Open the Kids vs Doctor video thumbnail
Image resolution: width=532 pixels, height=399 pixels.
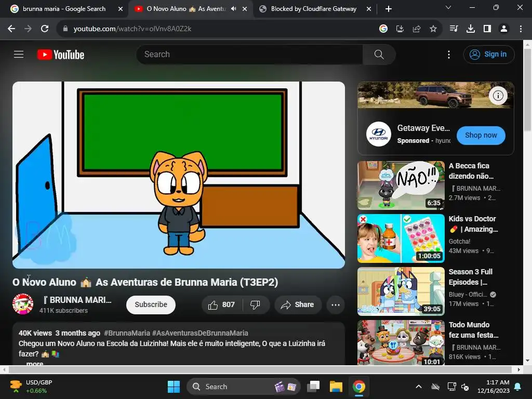pos(401,238)
